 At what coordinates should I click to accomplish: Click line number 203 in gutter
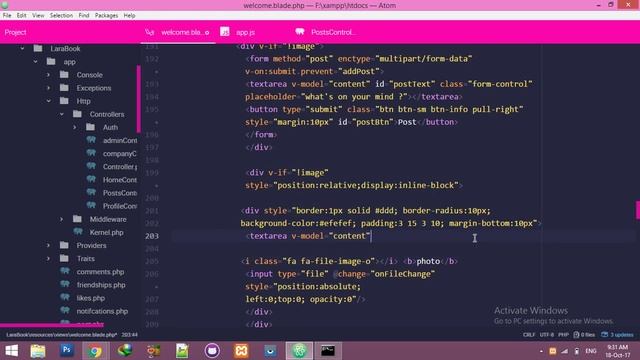151,236
